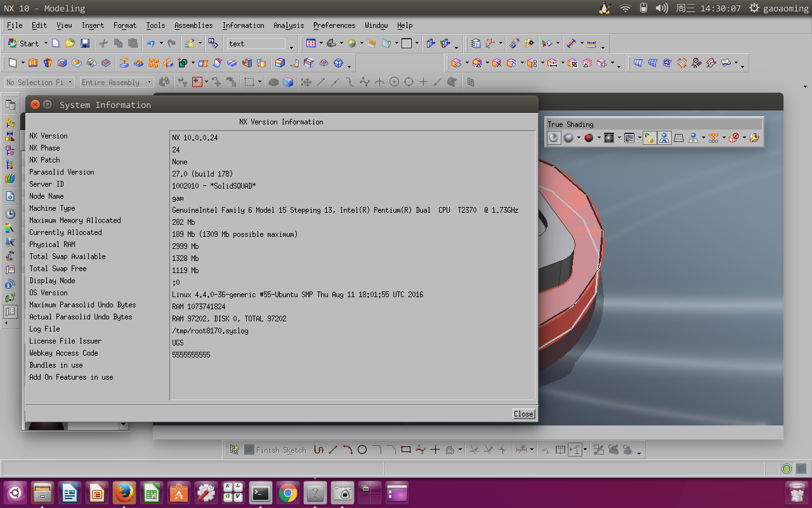The width and height of the screenshot is (812, 508).
Task: Open the History clock icon in resource bar
Action: point(10,214)
